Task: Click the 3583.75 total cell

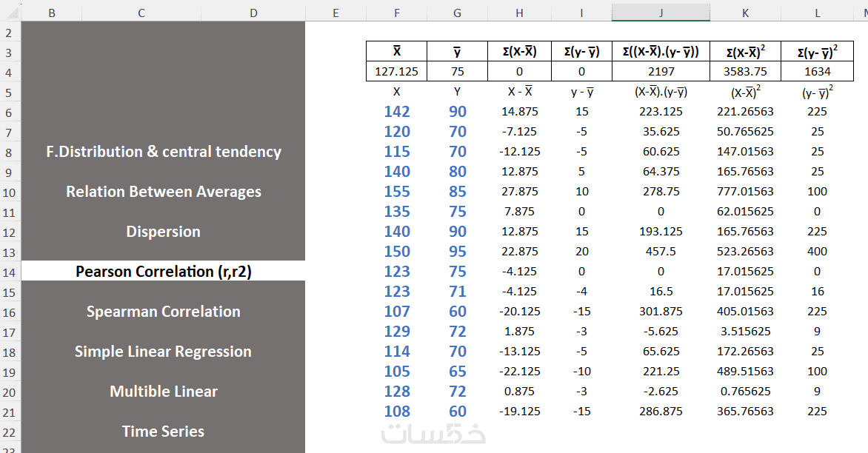Action: click(x=745, y=72)
